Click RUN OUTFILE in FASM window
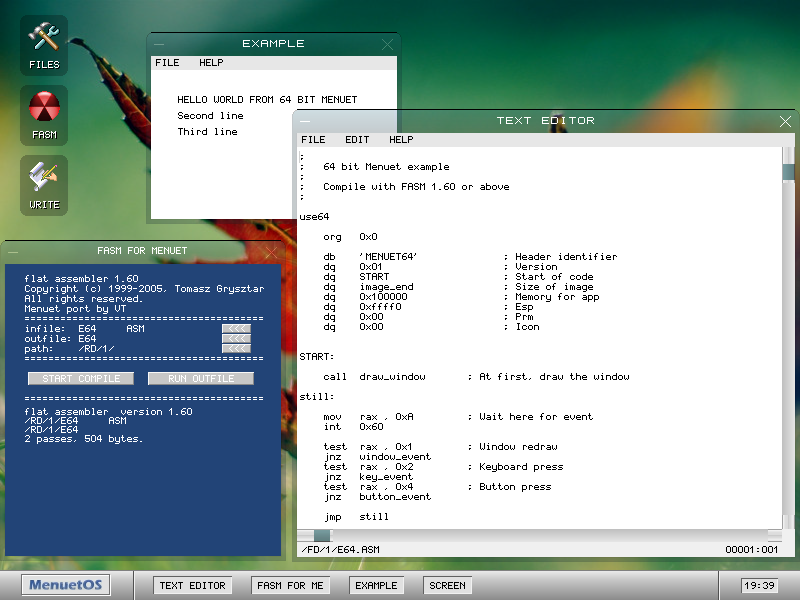This screenshot has height=600, width=800. [x=201, y=378]
